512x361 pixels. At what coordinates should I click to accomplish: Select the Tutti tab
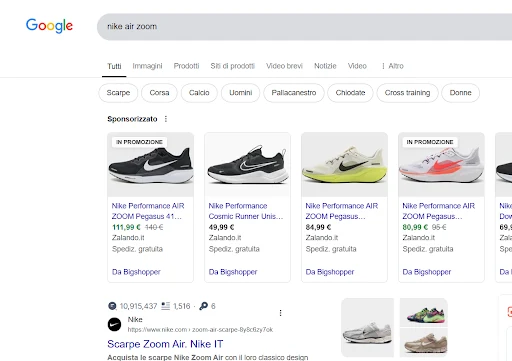click(114, 66)
